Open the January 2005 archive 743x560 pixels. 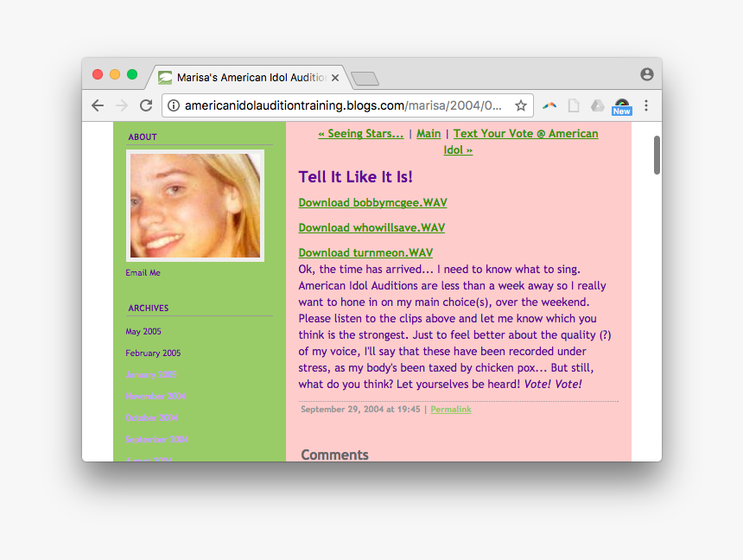150,374
